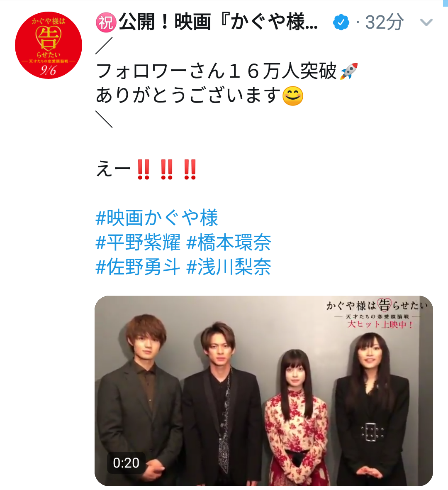Screen dimensions: 448x490
Task: Open the 32分 timestamp link
Action: (384, 22)
